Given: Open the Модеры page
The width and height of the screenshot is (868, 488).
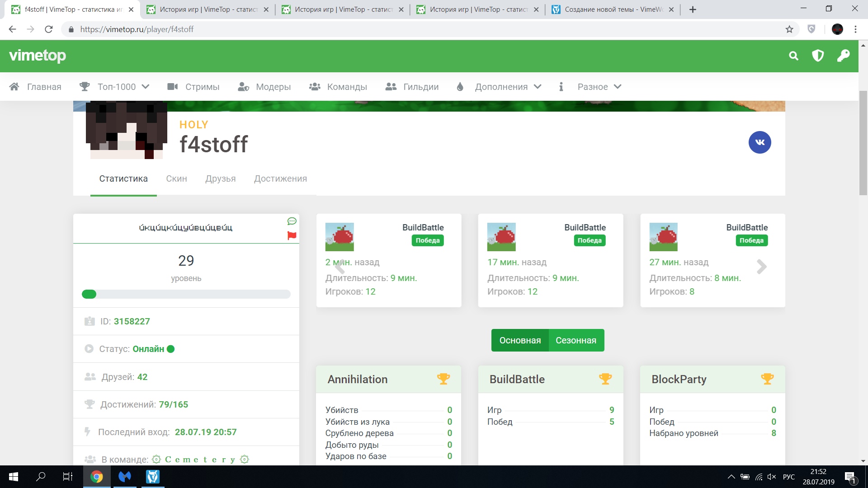Looking at the screenshot, I should (x=264, y=87).
